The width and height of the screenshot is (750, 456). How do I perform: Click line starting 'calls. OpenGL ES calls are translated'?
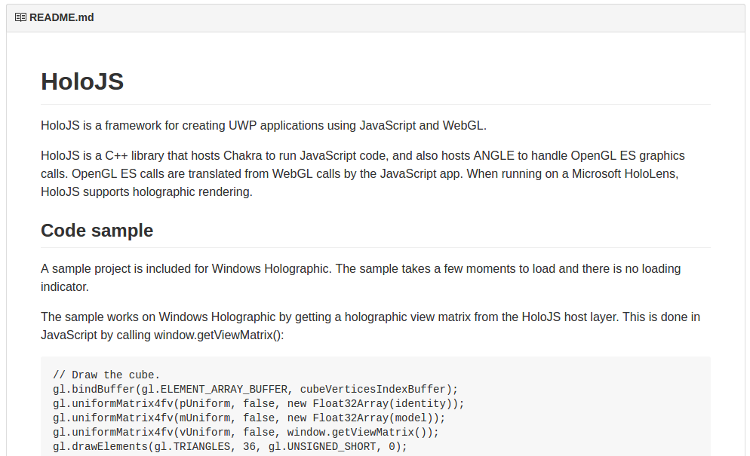pyautogui.click(x=360, y=174)
